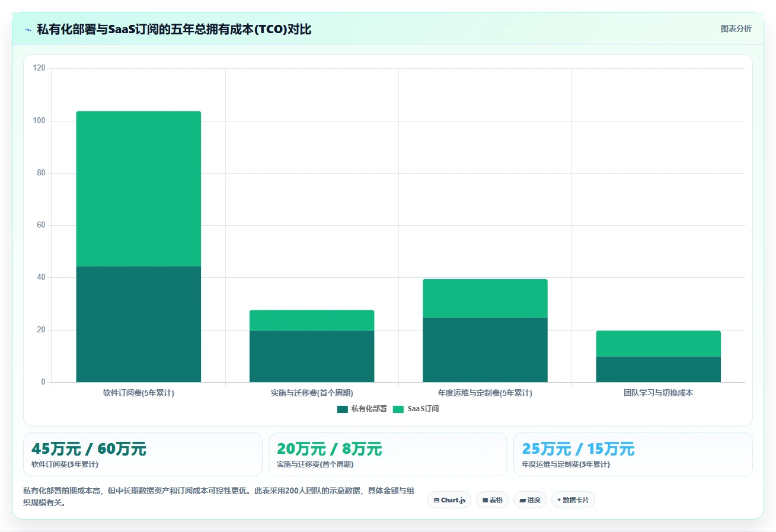
Task: Click the y-axis value 20
Action: (41, 330)
